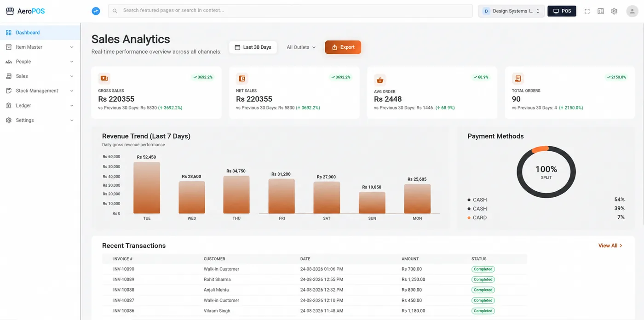Image resolution: width=644 pixels, height=320 pixels.
Task: Open the Design Systems workspace dropdown
Action: point(511,11)
